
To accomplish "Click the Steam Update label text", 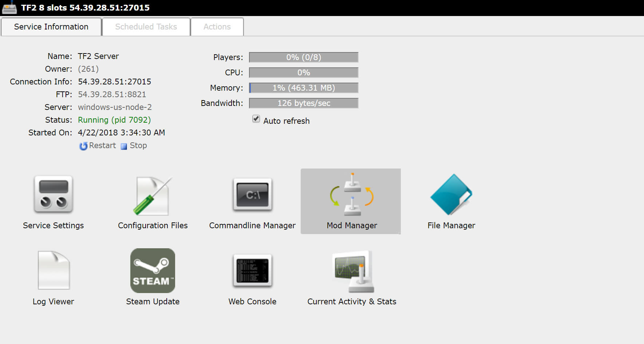I will click(153, 302).
